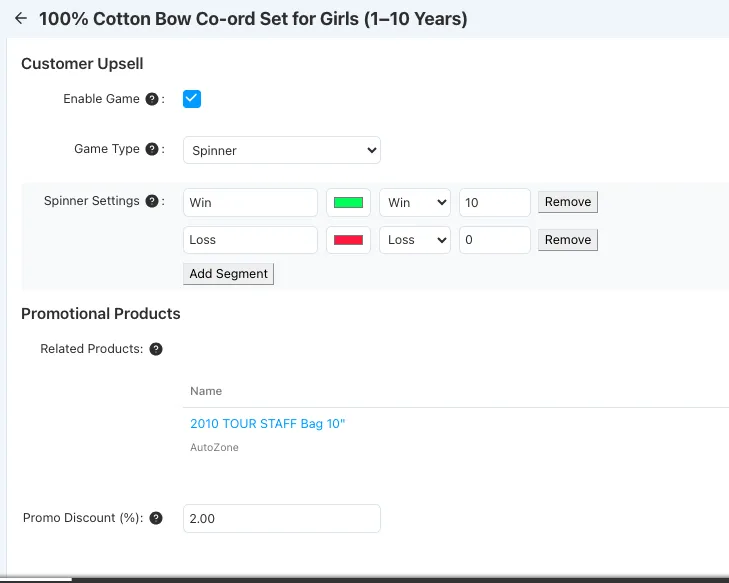Remove the Win segment
729x583 pixels.
tap(568, 202)
